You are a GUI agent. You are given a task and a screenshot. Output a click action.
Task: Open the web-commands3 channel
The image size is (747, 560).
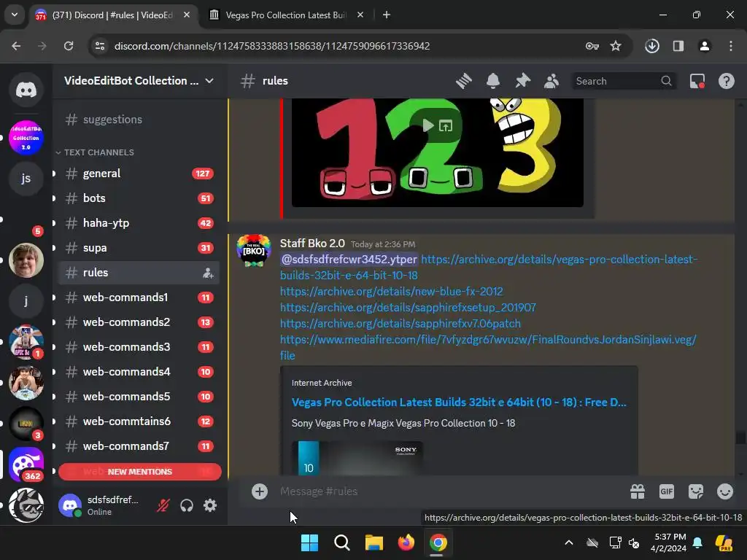point(138,346)
